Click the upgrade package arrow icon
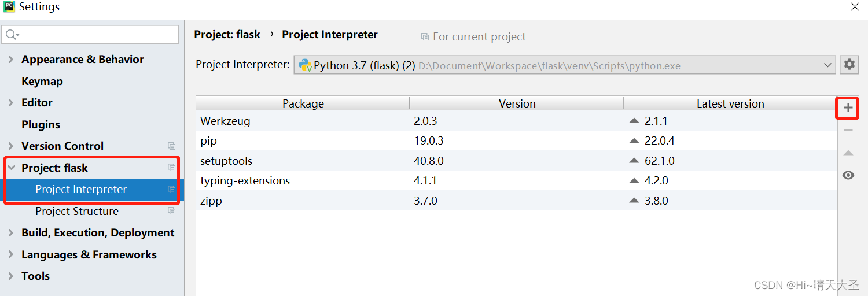This screenshot has width=868, height=296. point(848,153)
